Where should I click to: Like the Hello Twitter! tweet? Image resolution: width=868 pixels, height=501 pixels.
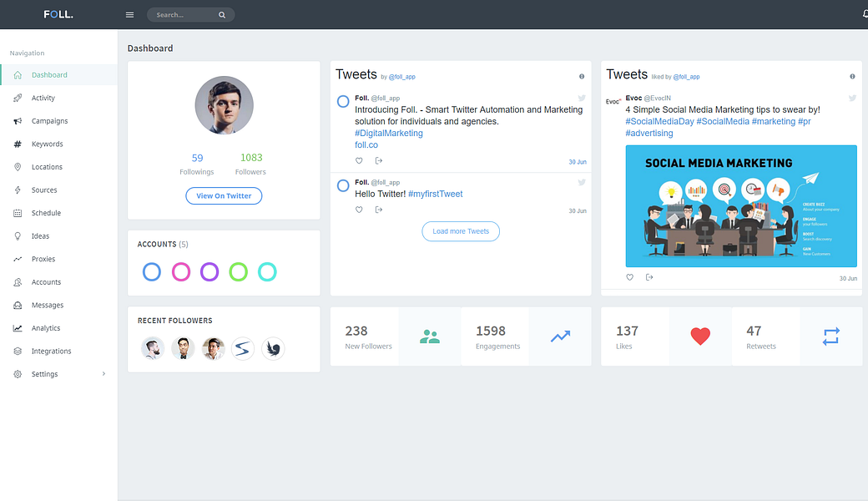point(359,210)
